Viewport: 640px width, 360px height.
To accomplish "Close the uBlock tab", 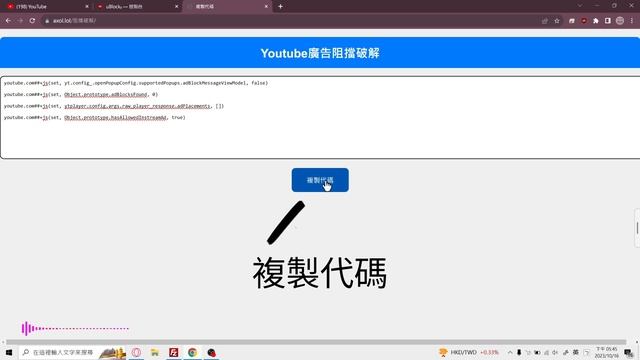I will [176, 7].
